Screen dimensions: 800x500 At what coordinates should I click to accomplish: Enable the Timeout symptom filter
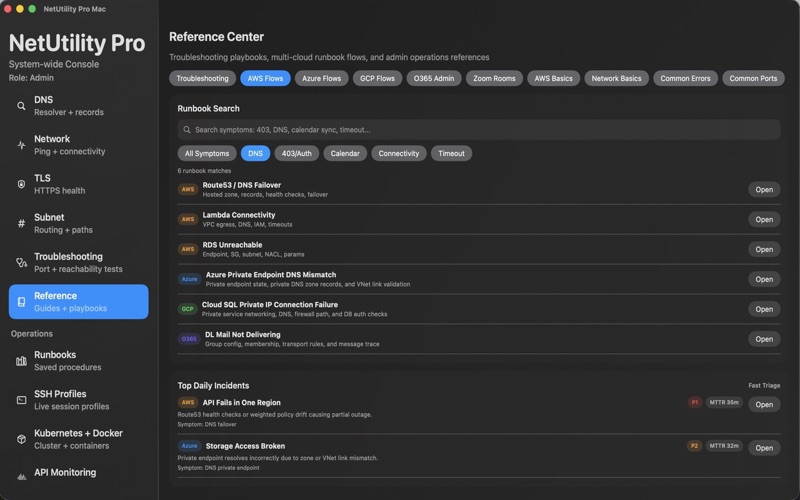(451, 153)
